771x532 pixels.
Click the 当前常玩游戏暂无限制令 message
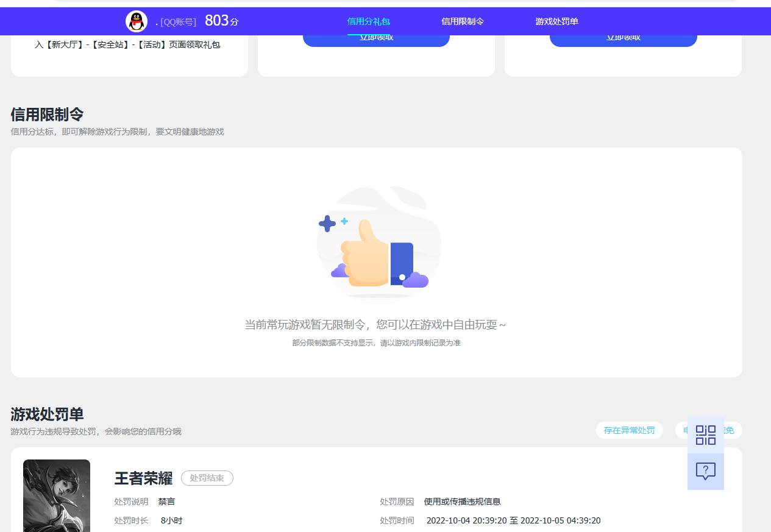pyautogui.click(x=375, y=324)
